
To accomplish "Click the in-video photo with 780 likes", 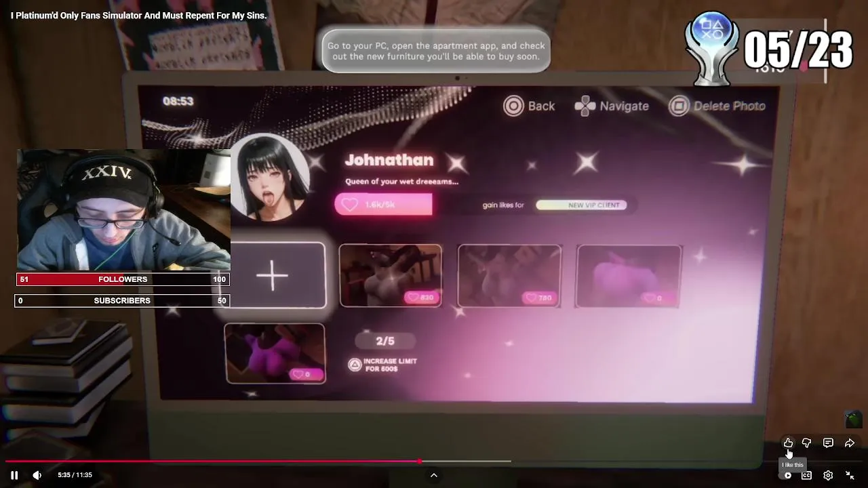I will (509, 276).
